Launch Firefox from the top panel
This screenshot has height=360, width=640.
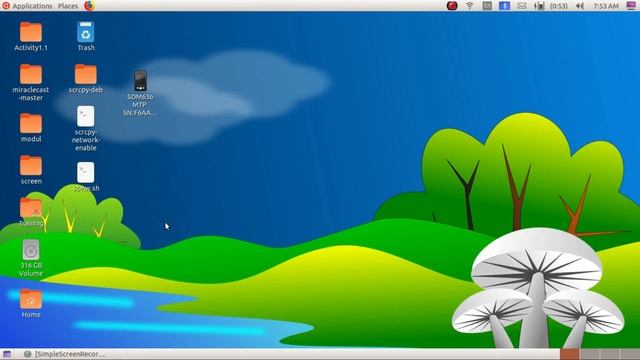click(x=89, y=6)
